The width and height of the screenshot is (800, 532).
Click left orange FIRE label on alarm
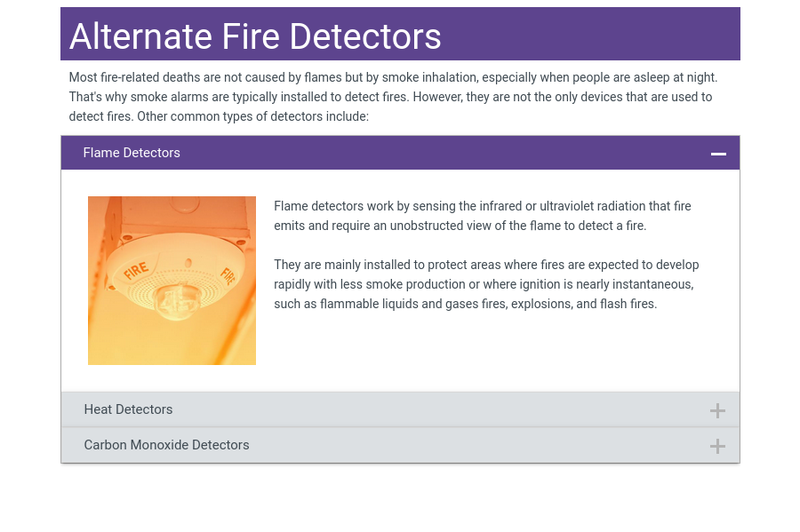[x=136, y=271]
